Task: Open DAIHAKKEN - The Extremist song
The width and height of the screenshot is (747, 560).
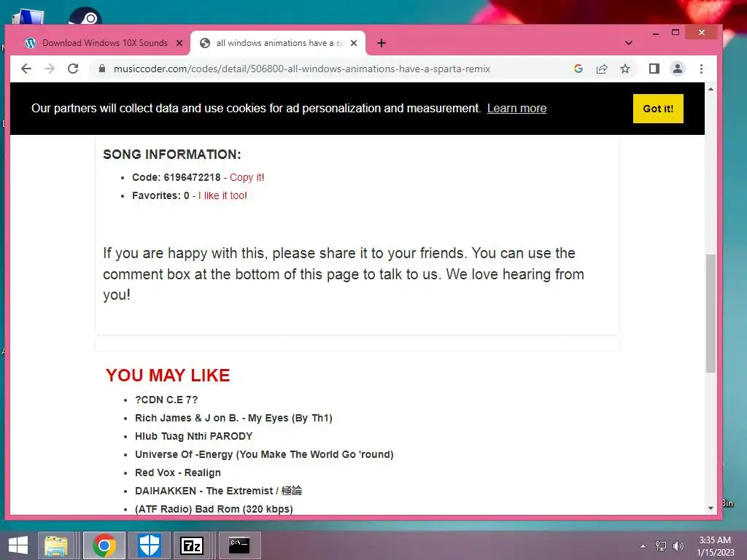Action: (218, 491)
